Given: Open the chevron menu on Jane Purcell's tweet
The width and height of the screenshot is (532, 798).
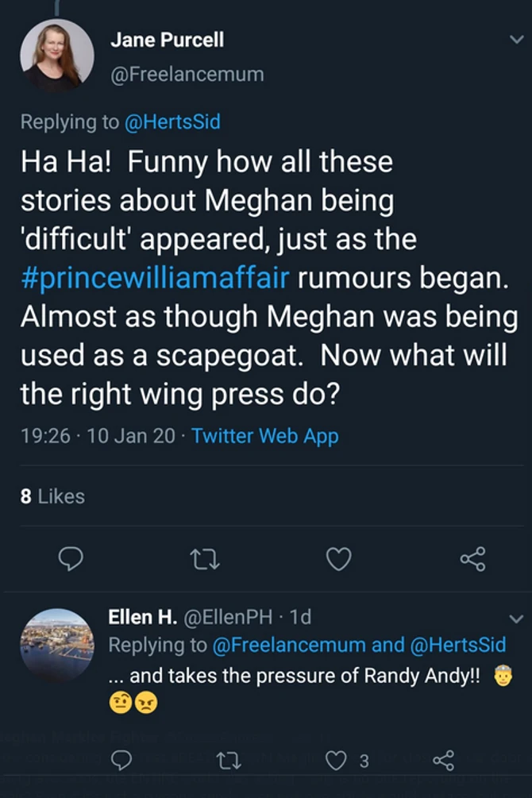Looking at the screenshot, I should (516, 40).
